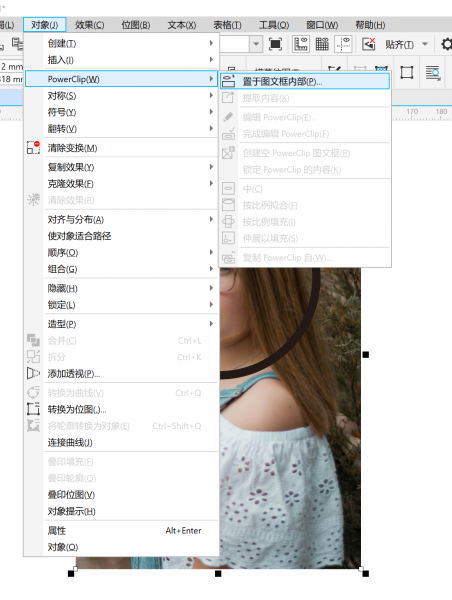This screenshot has width=452, height=600.
Task: Expand the 翻转(V) submenu
Action: 121,129
